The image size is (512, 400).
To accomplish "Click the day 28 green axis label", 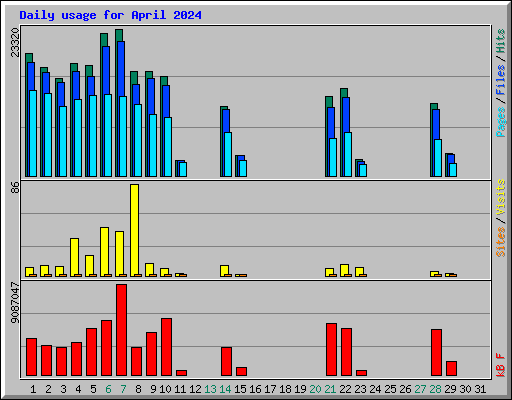I will tap(435, 389).
